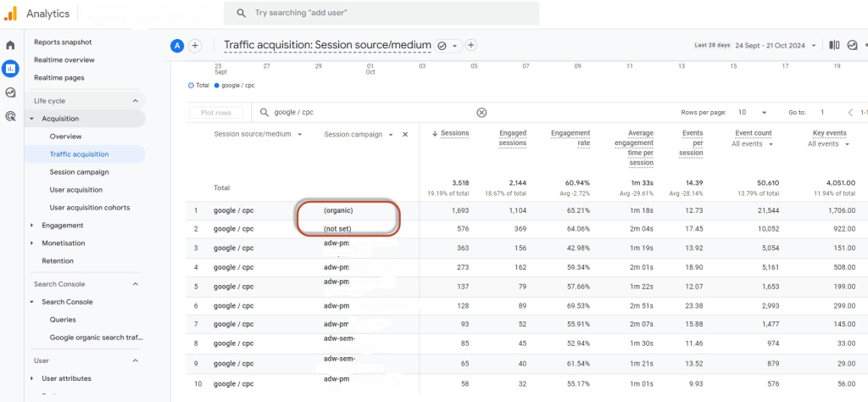This screenshot has height=402, width=868.
Task: Collapse the Search Console tree group
Action: pyautogui.click(x=32, y=302)
